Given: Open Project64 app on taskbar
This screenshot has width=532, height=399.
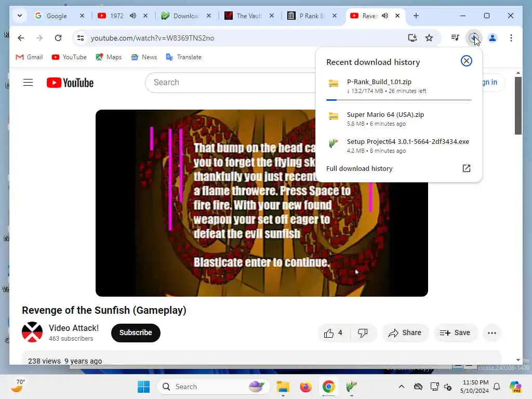Looking at the screenshot, I should pos(352,387).
